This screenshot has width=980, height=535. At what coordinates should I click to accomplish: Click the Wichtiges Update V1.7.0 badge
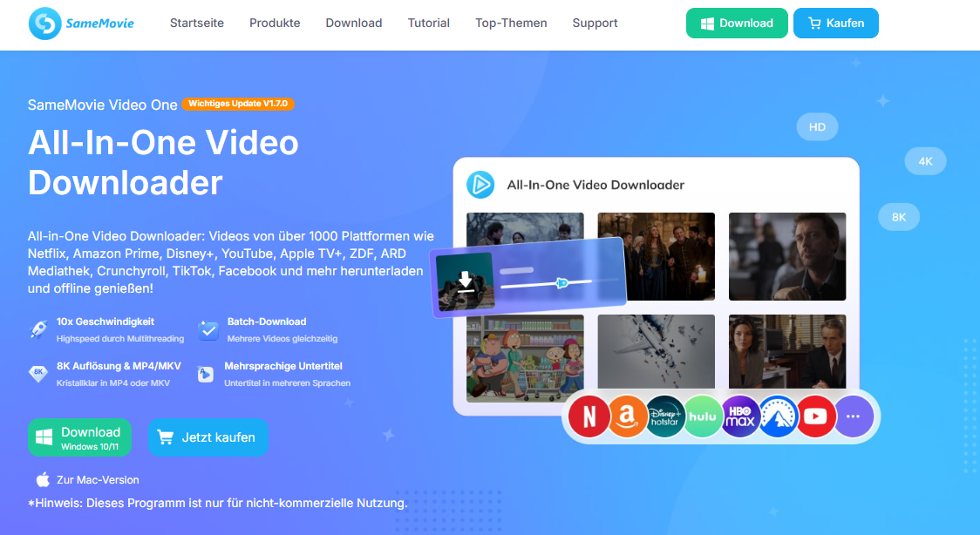click(x=238, y=104)
